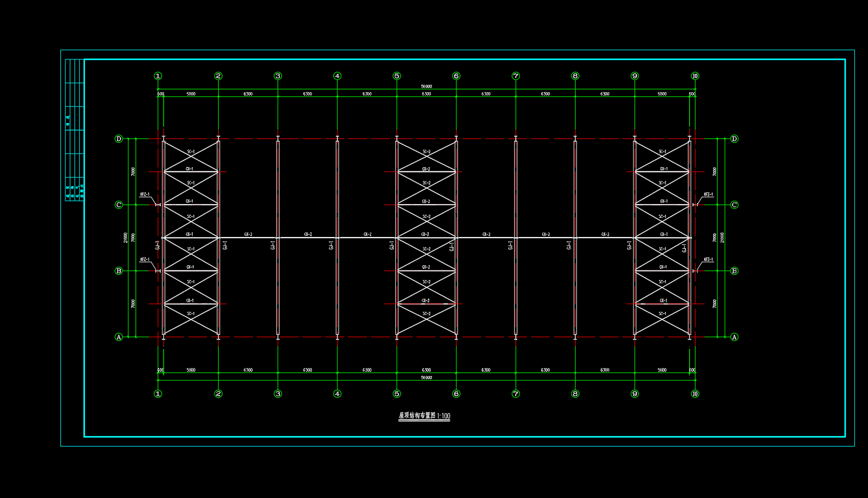
Task: Select axis bubble B right of the plan
Action: coord(734,271)
